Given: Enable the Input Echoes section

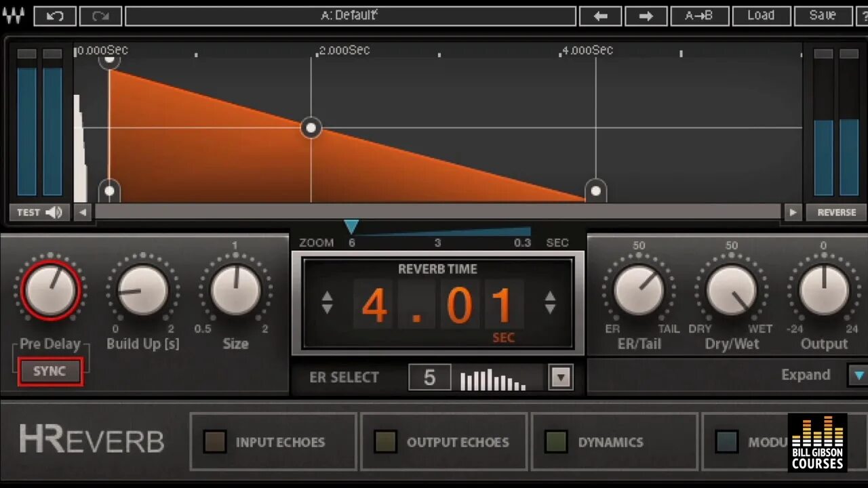Looking at the screenshot, I should click(215, 442).
